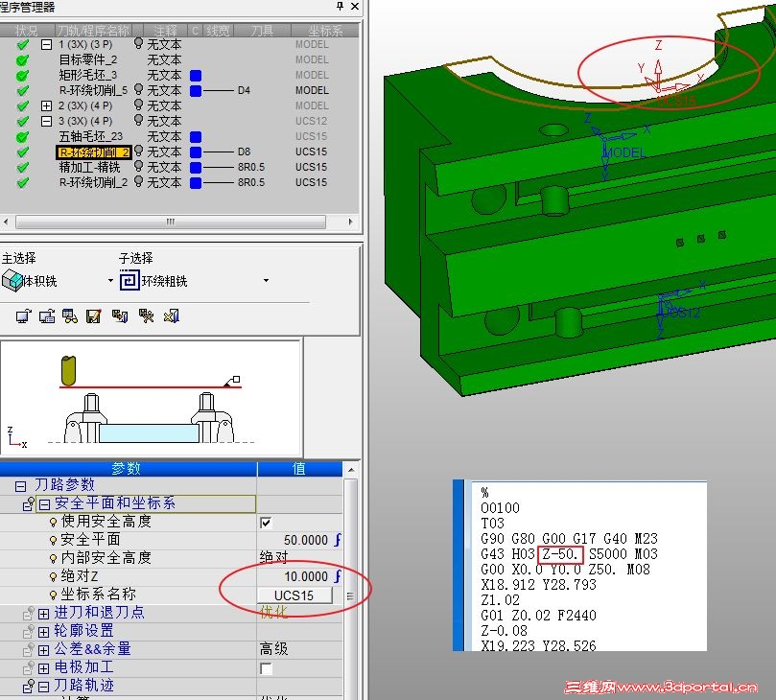Select the highlighted R-环绕切削_2 procedure
Viewport: 776px width, 700px height.
pyautogui.click(x=94, y=152)
